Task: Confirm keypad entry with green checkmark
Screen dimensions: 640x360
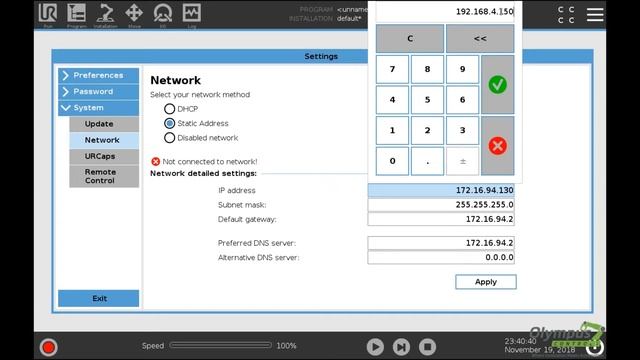Action: click(498, 84)
